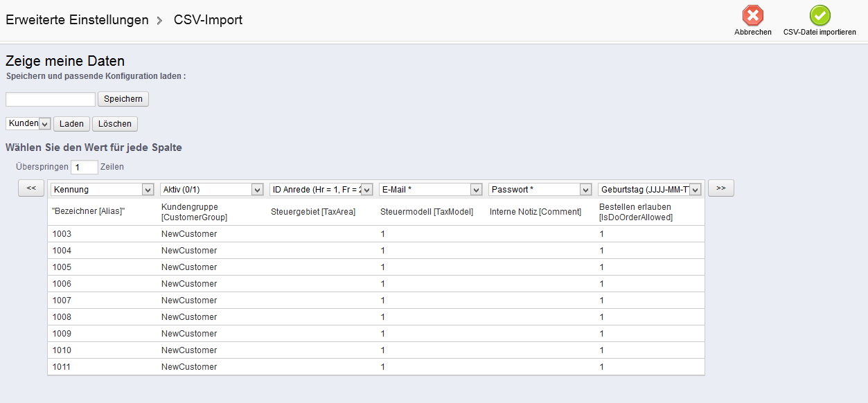This screenshot has height=403, width=868.
Task: Open the Kennung column dropdown
Action: point(102,190)
